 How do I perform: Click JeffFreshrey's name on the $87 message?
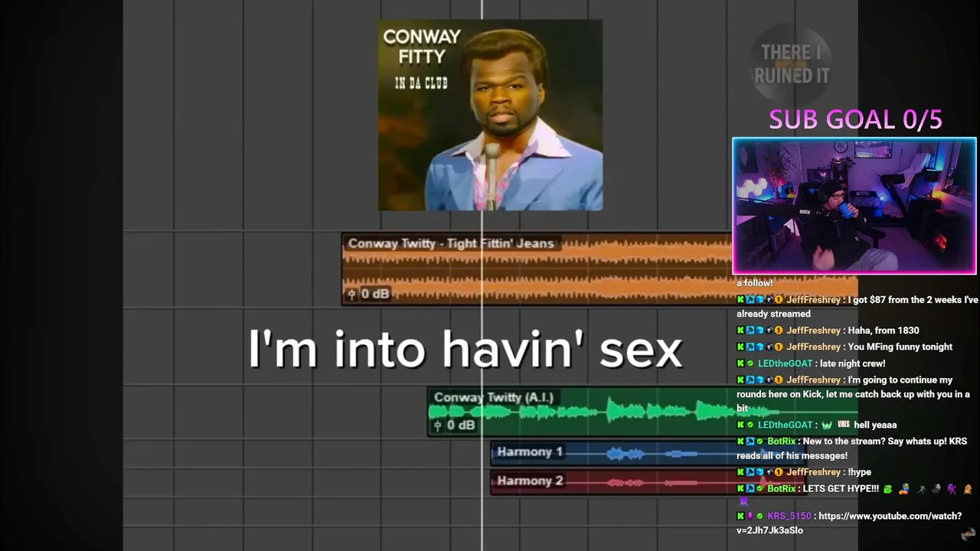[813, 300]
